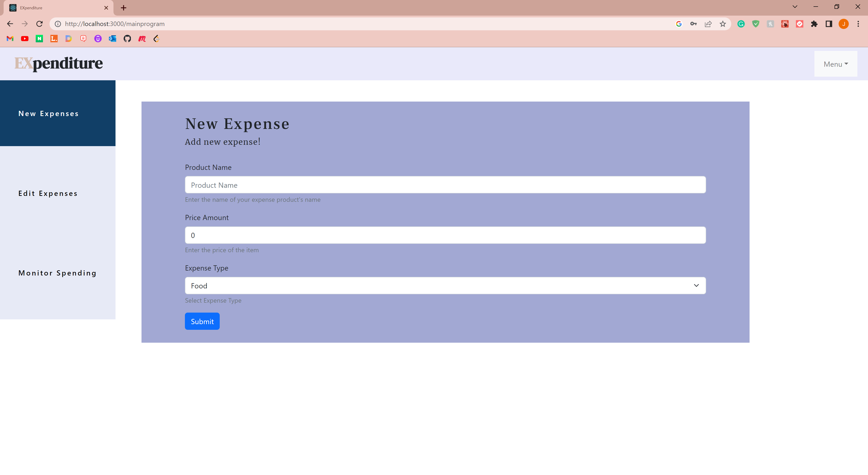The height and width of the screenshot is (475, 868).
Task: Open the Gmail bookmark icon
Action: tap(10, 38)
